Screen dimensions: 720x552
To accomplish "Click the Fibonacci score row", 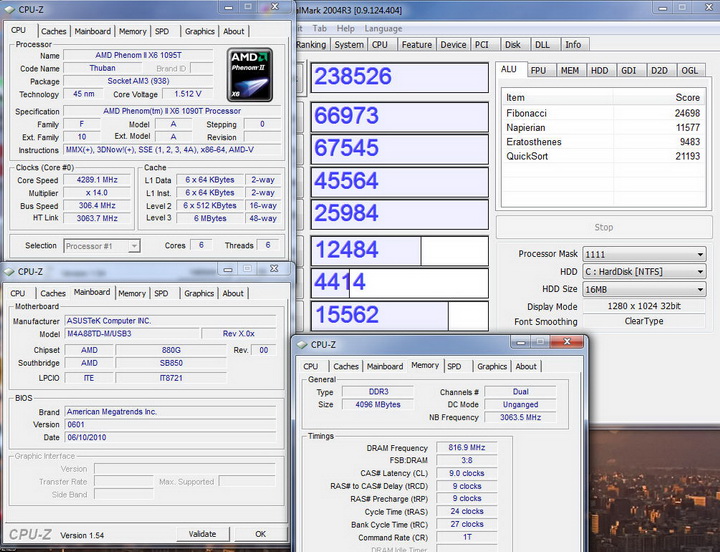I will [x=603, y=113].
